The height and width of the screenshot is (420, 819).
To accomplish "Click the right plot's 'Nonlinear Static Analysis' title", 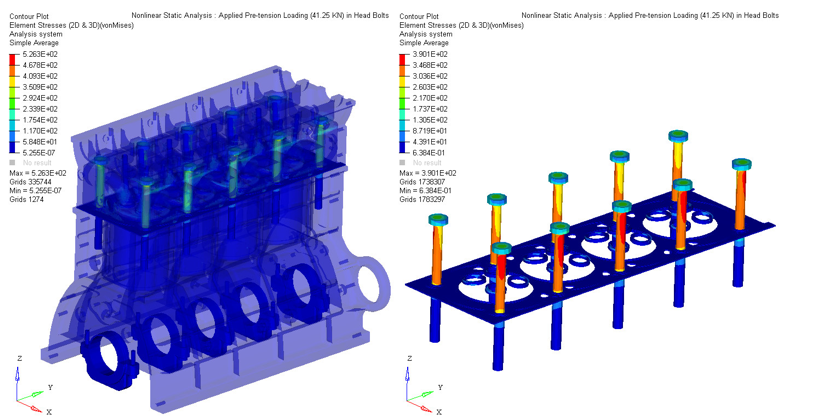I will tap(639, 16).
